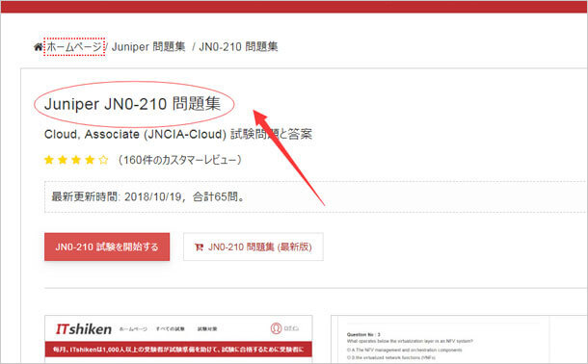Screen dimensions: 588x364
Task: Click the second yellow rating star
Action: click(63, 160)
